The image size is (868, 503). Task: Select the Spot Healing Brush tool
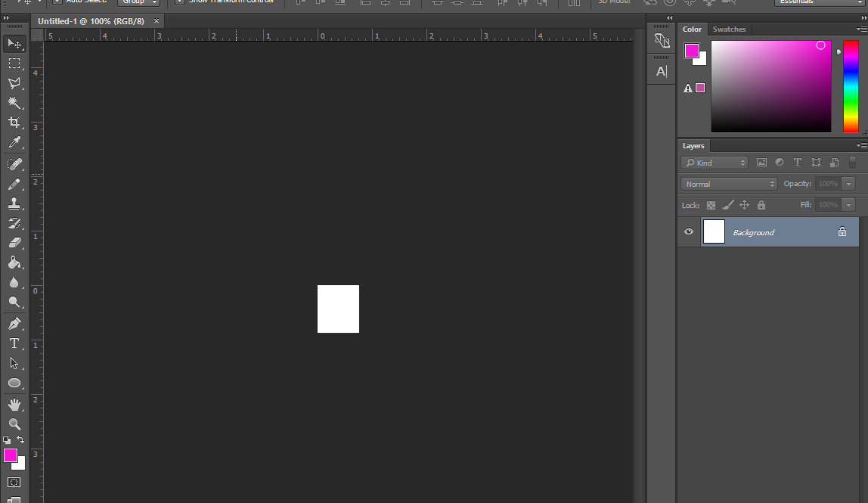click(14, 164)
